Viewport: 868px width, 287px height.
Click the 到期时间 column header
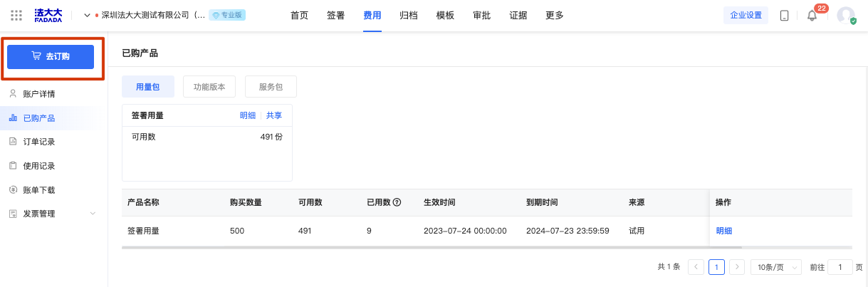(542, 202)
